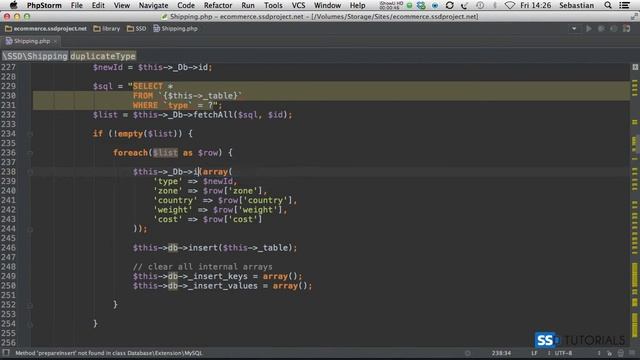Click the Spotlight search icon

click(x=608, y=5)
